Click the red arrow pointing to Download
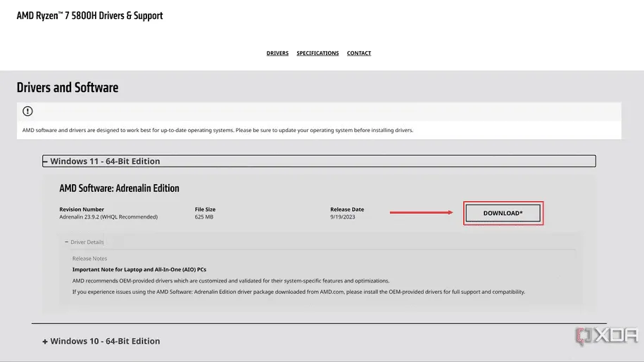Image resolution: width=644 pixels, height=362 pixels. pyautogui.click(x=422, y=212)
